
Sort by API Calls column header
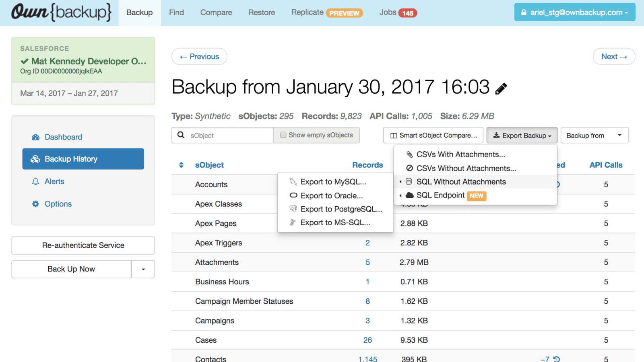[x=606, y=165]
